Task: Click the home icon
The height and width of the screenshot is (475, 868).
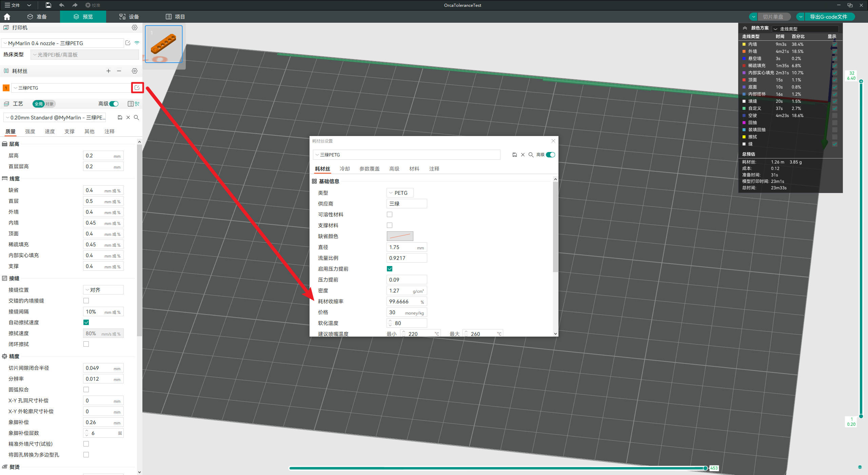Action: tap(7, 17)
